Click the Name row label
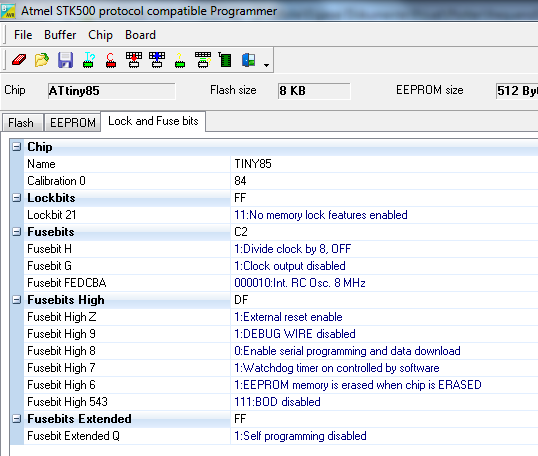 (x=41, y=164)
